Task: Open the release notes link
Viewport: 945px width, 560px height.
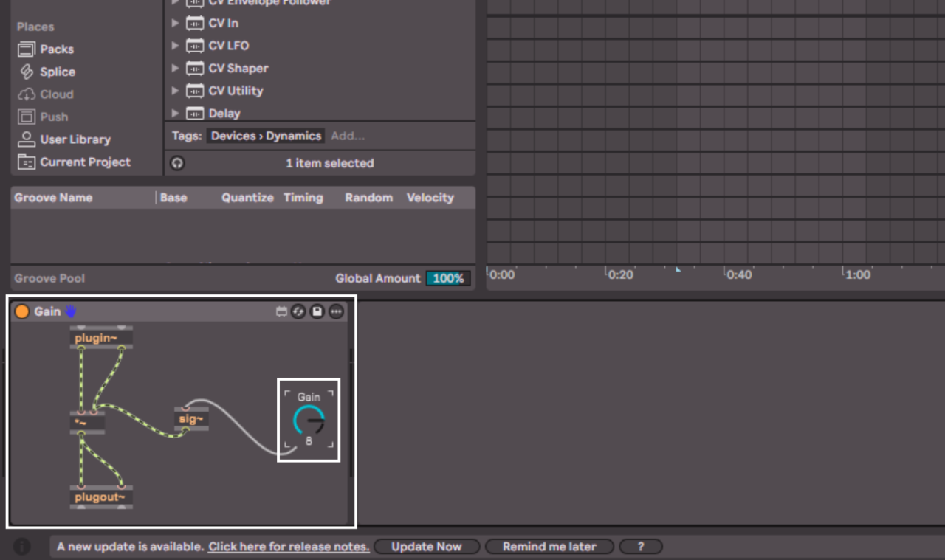Action: pyautogui.click(x=289, y=547)
